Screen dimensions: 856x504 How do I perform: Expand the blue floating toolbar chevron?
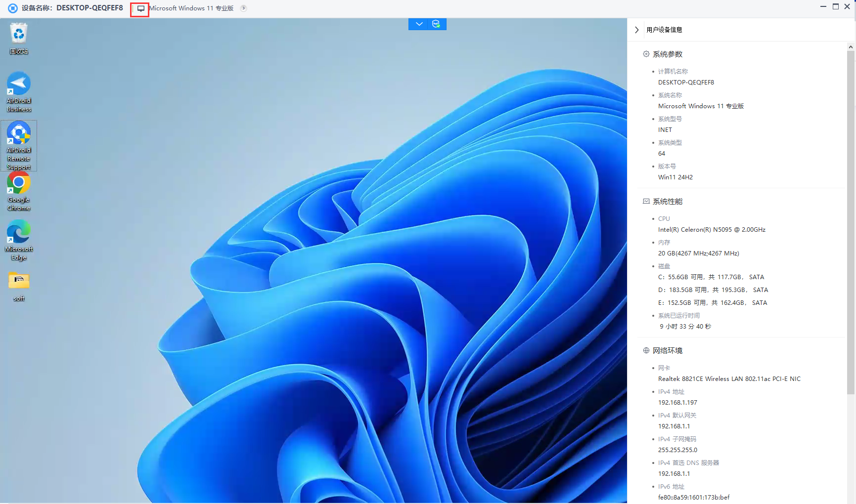(419, 24)
